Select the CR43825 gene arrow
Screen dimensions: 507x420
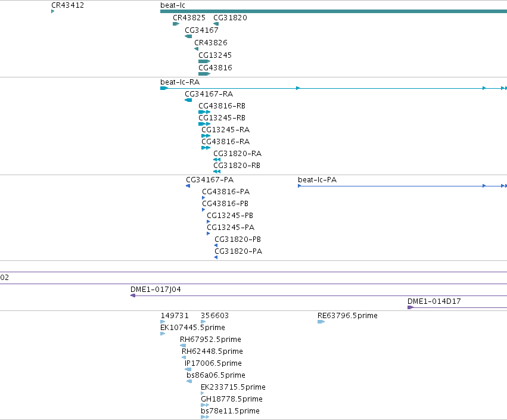(x=176, y=24)
